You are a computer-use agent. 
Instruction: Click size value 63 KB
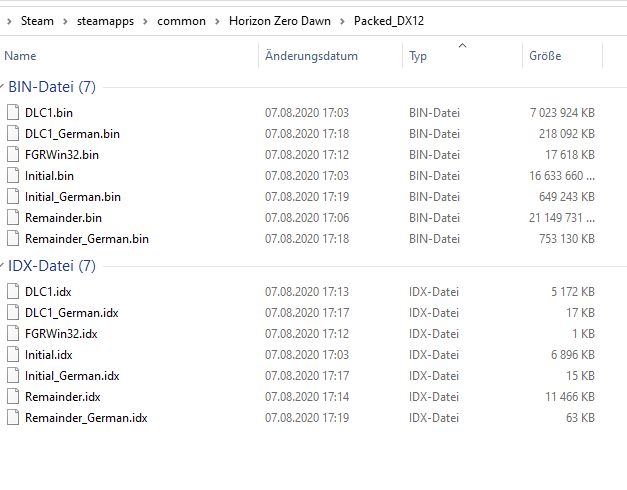pyautogui.click(x=580, y=418)
